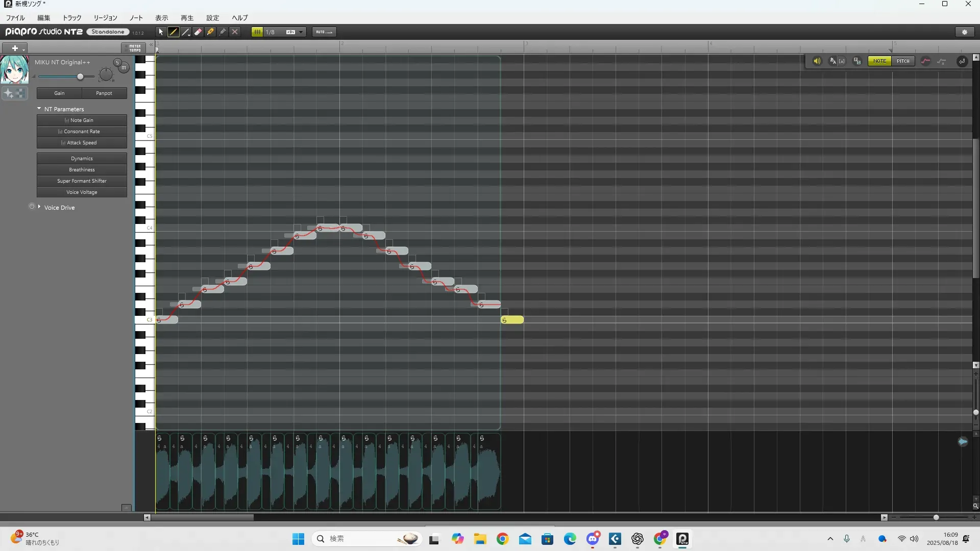Pick the eraser tool

pos(198,32)
